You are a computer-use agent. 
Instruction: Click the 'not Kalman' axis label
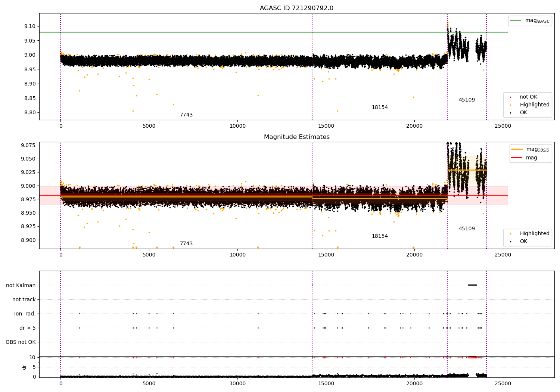click(21, 285)
